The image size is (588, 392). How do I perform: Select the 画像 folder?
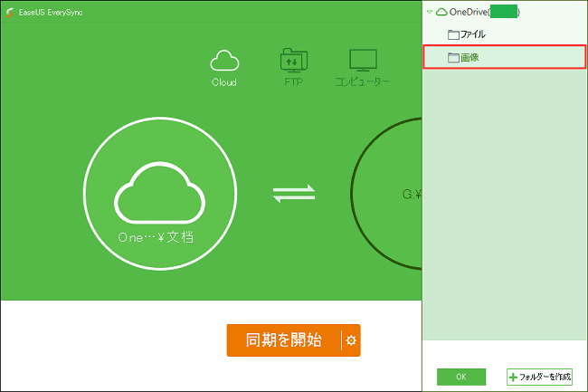[x=505, y=57]
